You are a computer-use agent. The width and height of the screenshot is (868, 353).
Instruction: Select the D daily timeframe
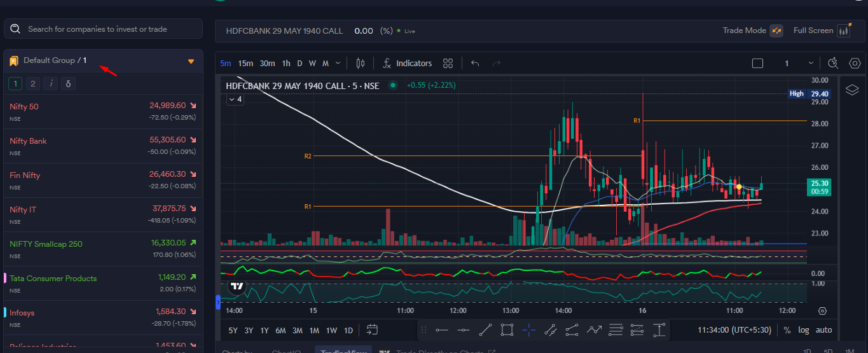pos(300,63)
